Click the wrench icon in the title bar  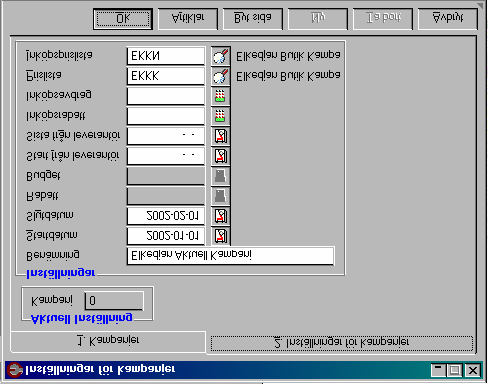14,370
